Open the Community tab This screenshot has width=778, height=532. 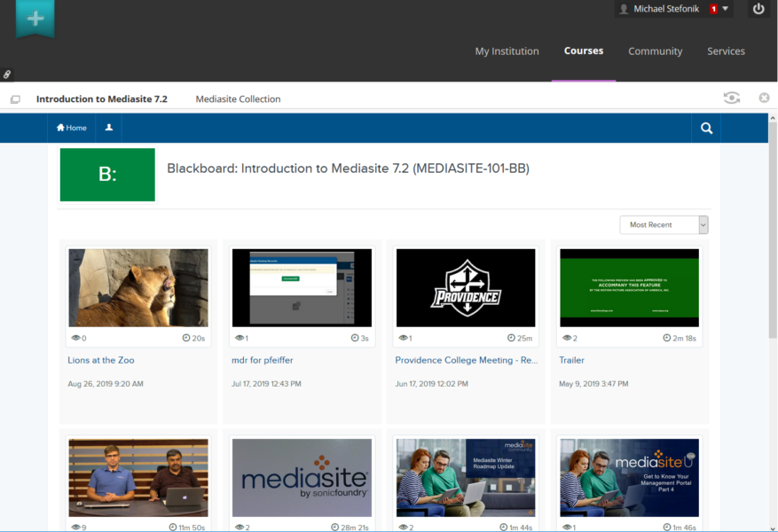click(655, 51)
